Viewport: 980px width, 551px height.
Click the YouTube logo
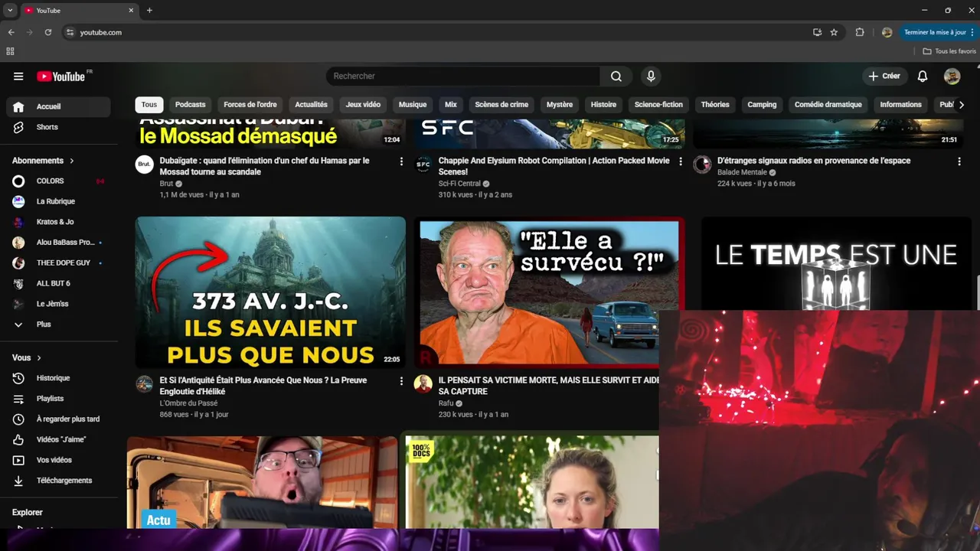[x=61, y=76]
